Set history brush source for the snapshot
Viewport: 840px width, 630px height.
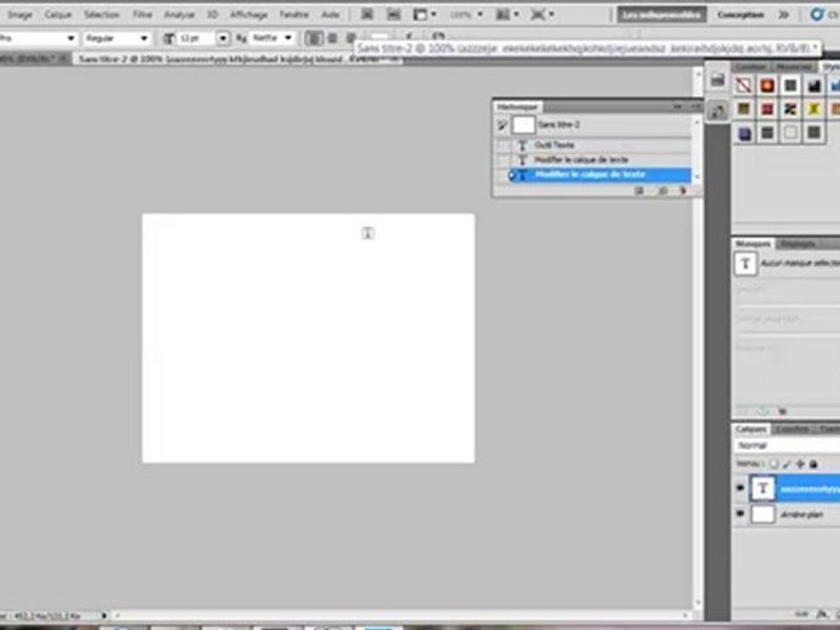(502, 125)
